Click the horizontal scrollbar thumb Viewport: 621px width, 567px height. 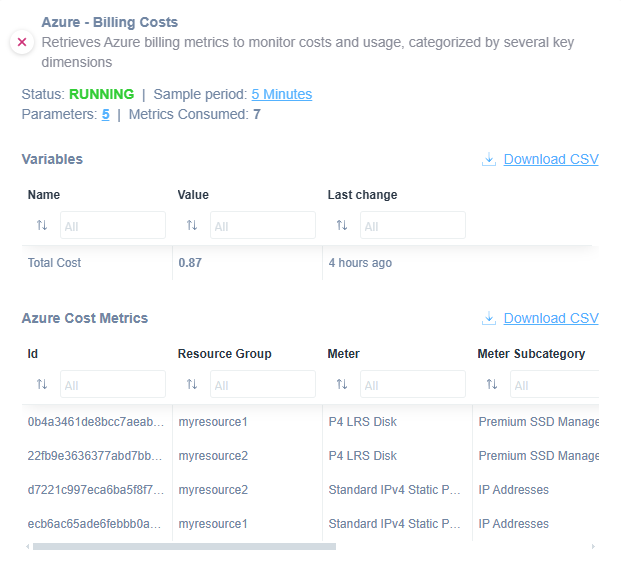pos(185,547)
